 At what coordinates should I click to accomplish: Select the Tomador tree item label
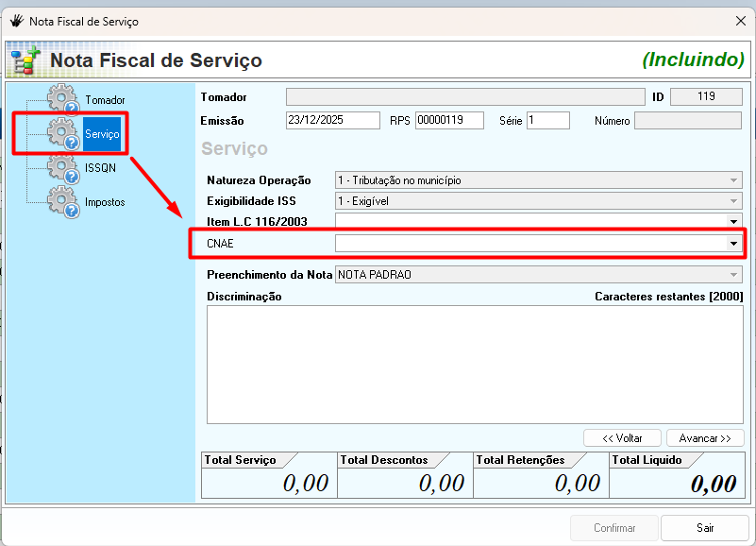pyautogui.click(x=105, y=100)
